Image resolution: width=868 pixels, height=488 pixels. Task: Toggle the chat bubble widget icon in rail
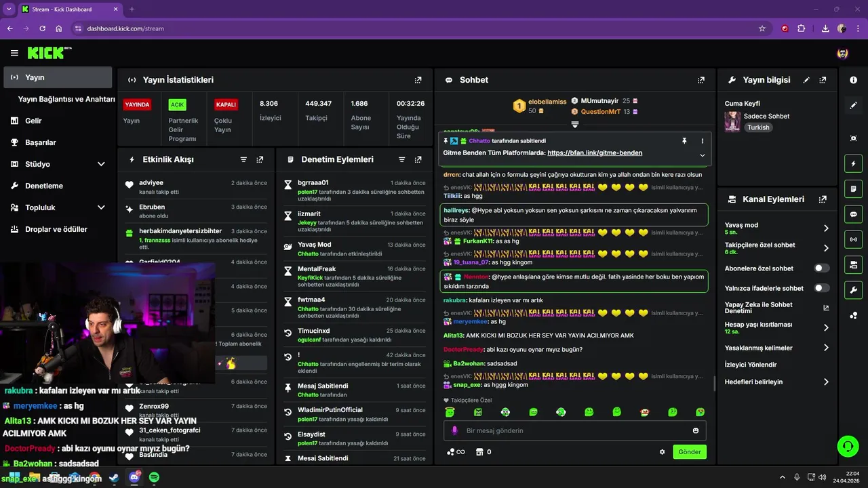pos(853,214)
